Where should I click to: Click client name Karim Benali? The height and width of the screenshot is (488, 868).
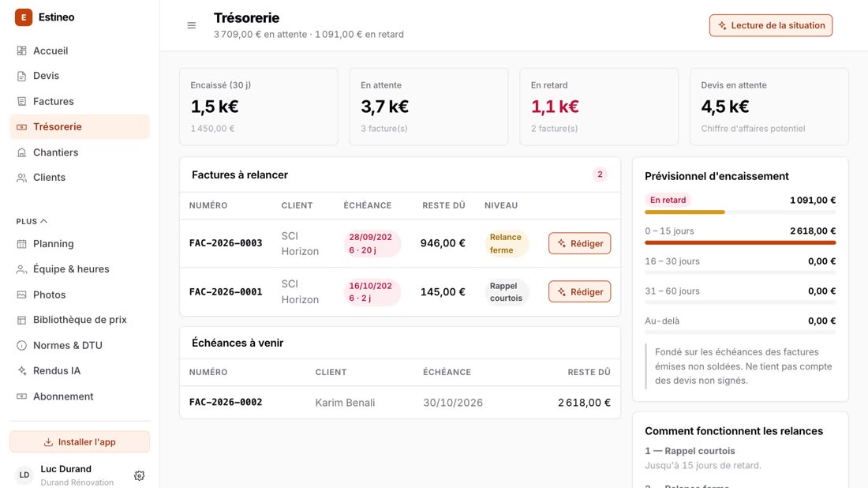345,403
